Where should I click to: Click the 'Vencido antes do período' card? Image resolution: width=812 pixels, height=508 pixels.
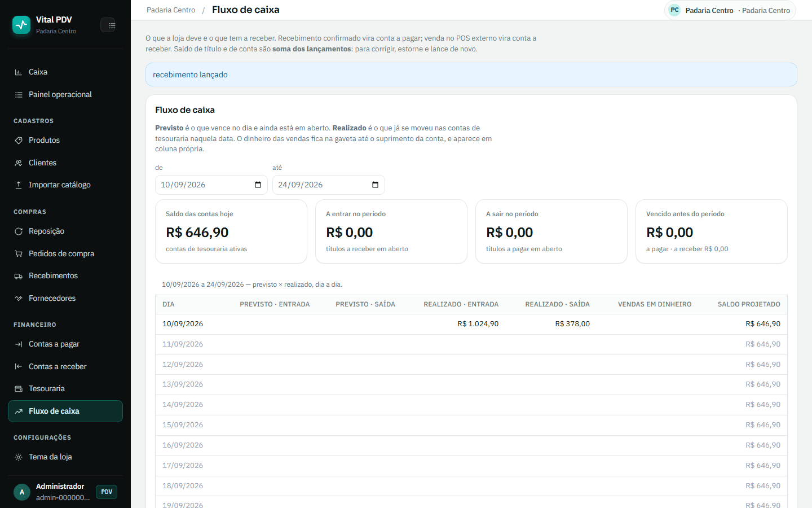point(712,231)
